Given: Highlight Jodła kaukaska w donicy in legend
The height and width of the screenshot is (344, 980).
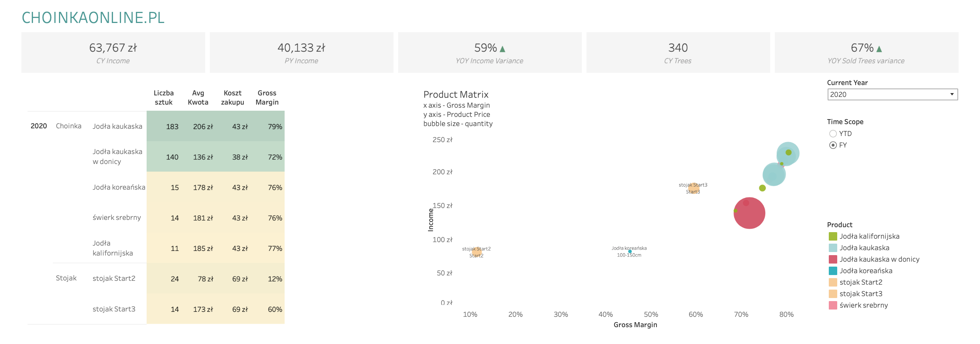Looking at the screenshot, I should coord(879,259).
